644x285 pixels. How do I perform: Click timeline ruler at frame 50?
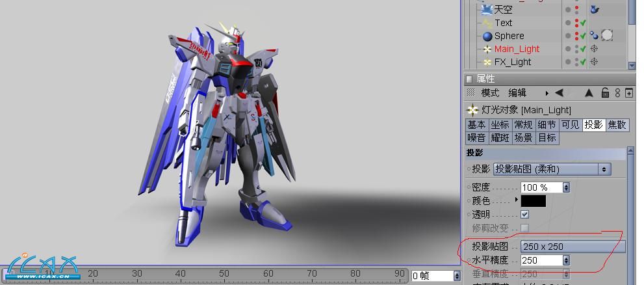224,273
